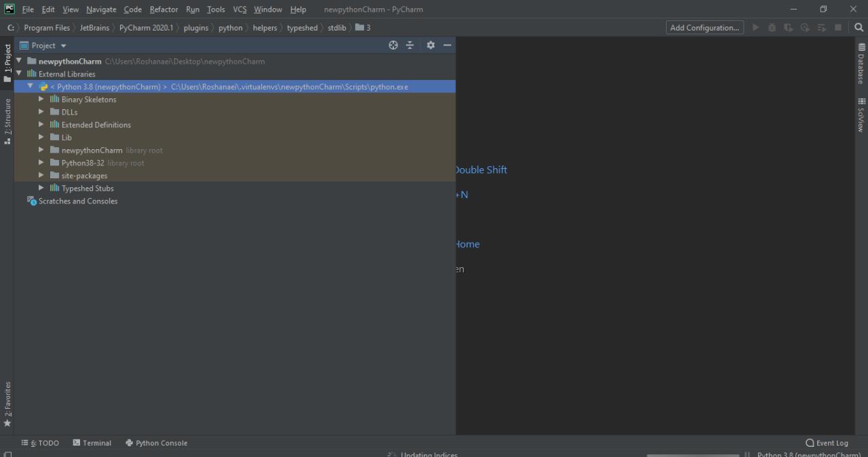Click the Run with Coverage icon
Screen dimensions: 868x457
(788, 28)
